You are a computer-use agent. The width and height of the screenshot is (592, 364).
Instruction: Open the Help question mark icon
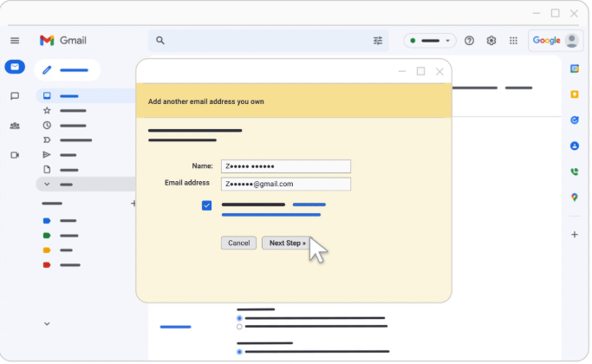(x=469, y=41)
